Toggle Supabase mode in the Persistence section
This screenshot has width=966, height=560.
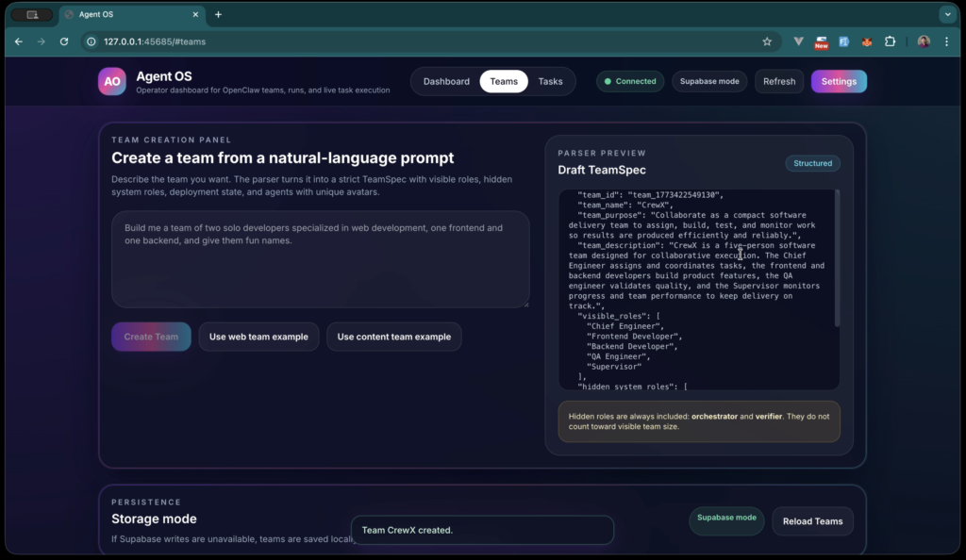click(726, 520)
